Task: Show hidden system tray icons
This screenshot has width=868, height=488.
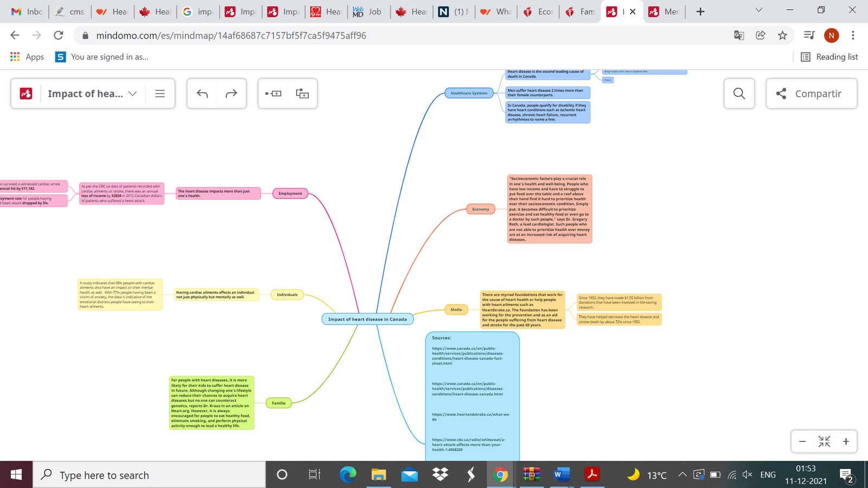Action: [682, 475]
